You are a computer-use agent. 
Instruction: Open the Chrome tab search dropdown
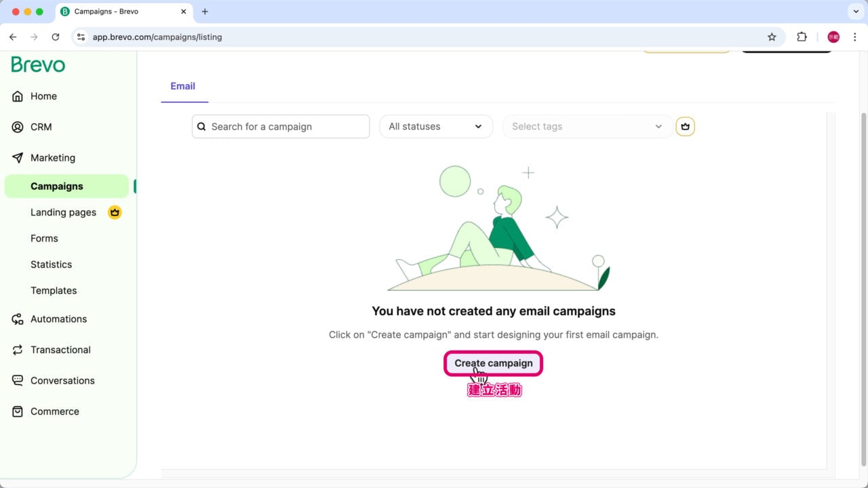coord(854,12)
